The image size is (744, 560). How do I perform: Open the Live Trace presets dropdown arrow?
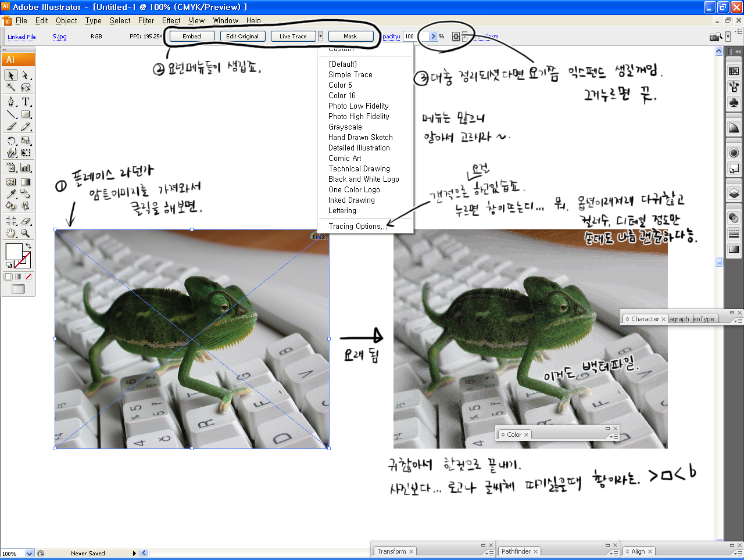320,36
